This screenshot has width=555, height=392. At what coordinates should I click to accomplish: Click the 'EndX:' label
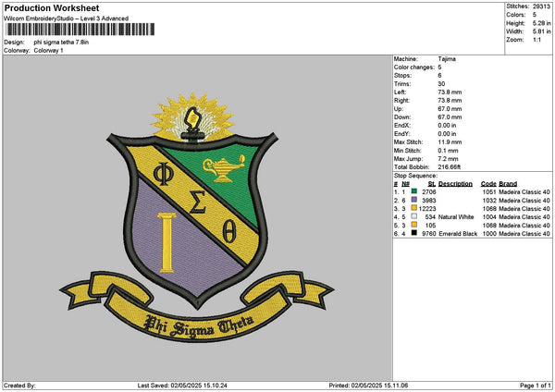401,125
